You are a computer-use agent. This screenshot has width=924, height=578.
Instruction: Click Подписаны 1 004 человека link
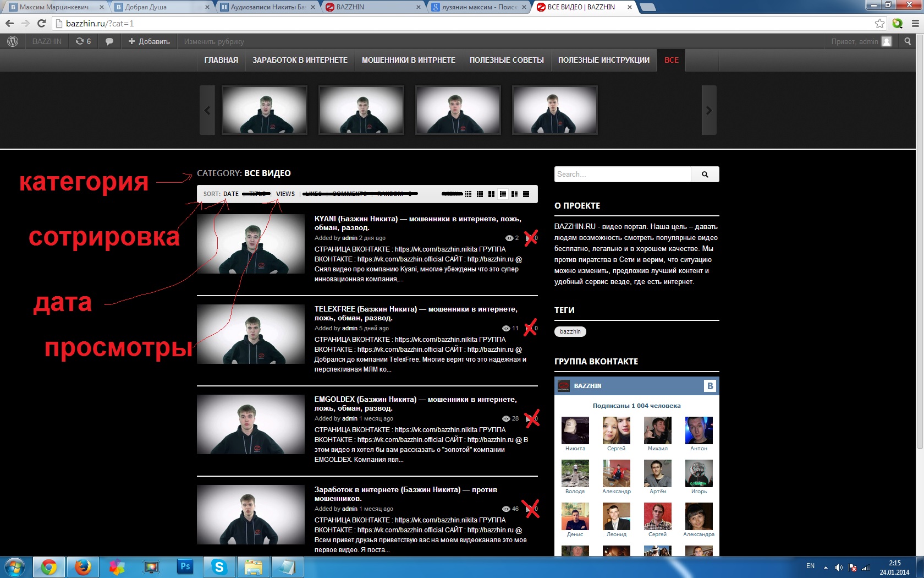pos(636,406)
